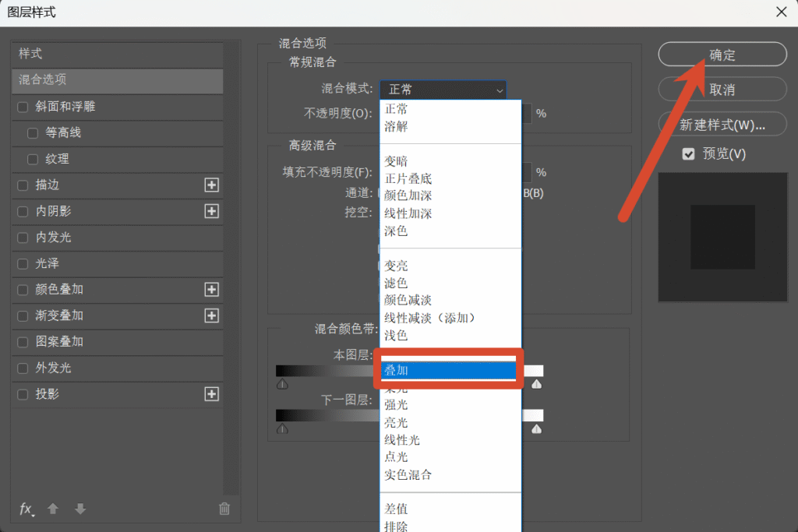Enable the 等高线 checkbox

point(33,133)
